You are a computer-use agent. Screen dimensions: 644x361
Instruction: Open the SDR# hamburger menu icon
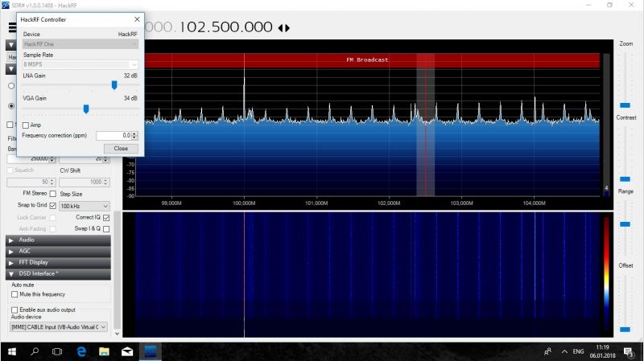12,27
